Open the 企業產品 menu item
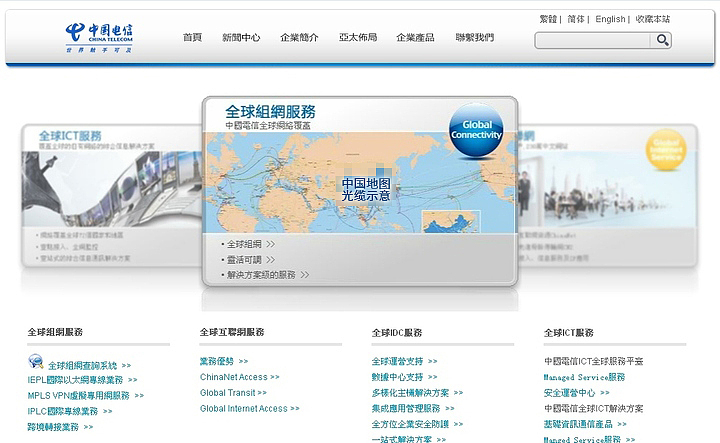This screenshot has width=720, height=443. (415, 38)
